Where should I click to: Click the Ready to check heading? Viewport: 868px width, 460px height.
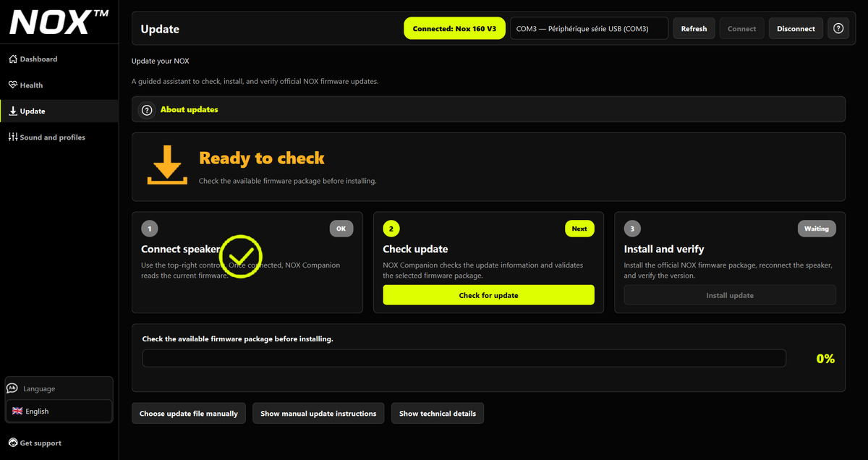pyautogui.click(x=262, y=158)
